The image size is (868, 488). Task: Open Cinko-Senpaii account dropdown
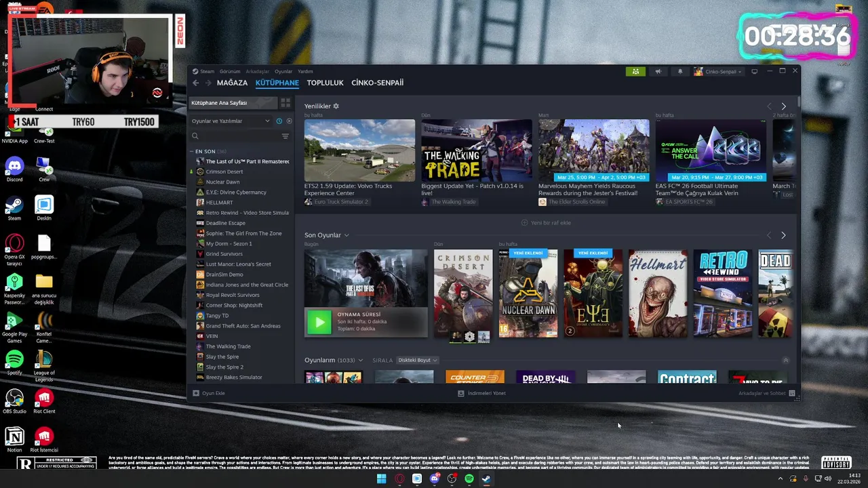tap(718, 71)
